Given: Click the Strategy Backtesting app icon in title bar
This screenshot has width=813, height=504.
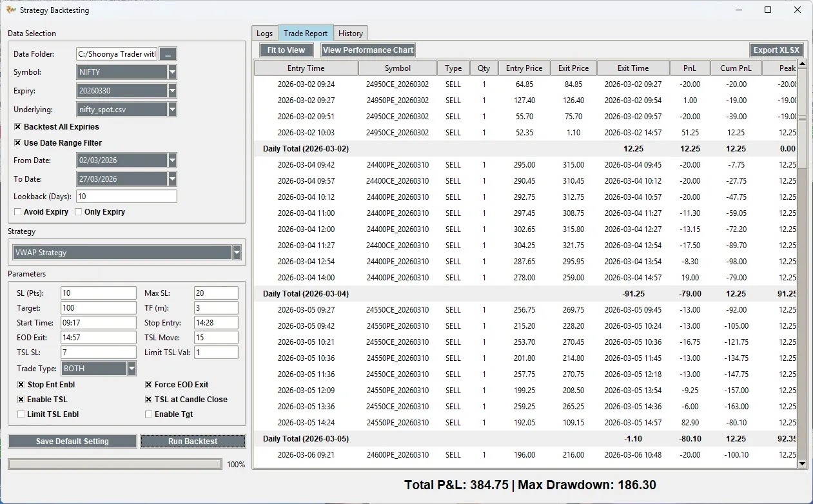Looking at the screenshot, I should pyautogui.click(x=10, y=10).
